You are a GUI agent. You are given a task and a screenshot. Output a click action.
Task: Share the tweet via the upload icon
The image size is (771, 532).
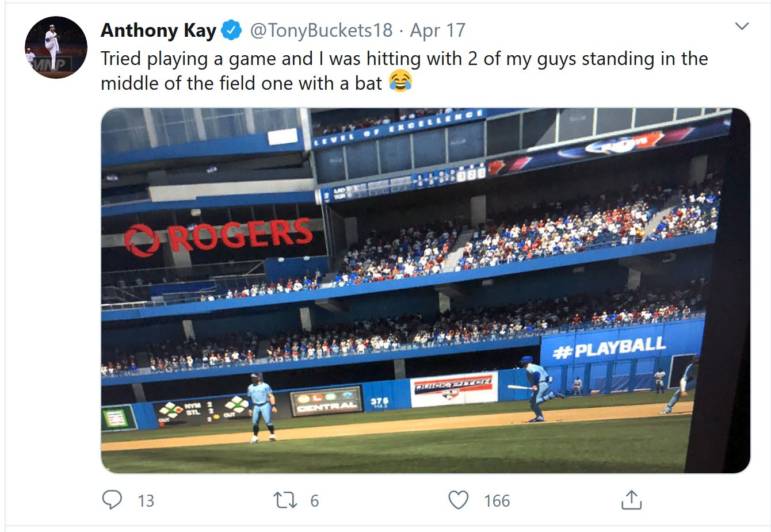pos(631,499)
